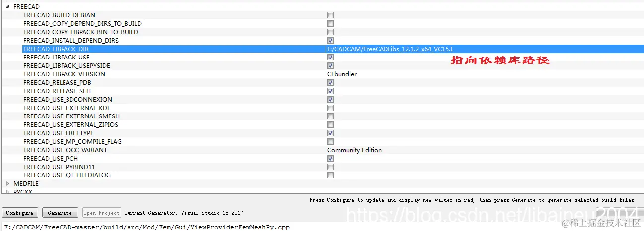Check FREECAD_USE_EXTERNAL_SMESH option
The width and height of the screenshot is (644, 231).
pyautogui.click(x=330, y=116)
